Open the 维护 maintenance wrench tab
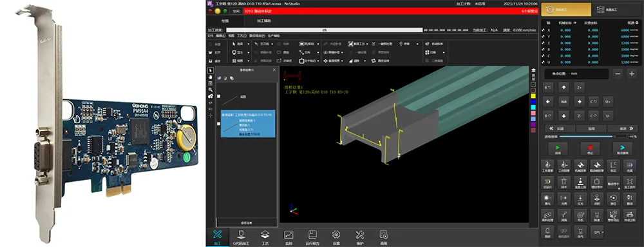 [359, 237]
